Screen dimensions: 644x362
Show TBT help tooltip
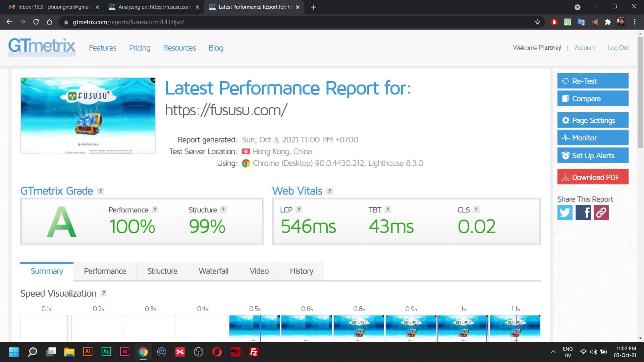coord(388,209)
